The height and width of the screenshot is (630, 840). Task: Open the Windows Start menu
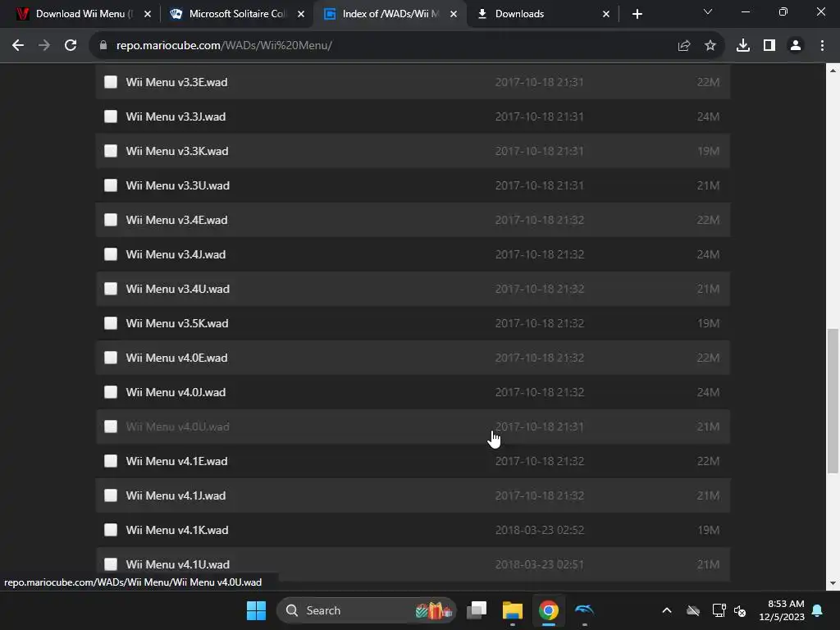click(x=256, y=610)
